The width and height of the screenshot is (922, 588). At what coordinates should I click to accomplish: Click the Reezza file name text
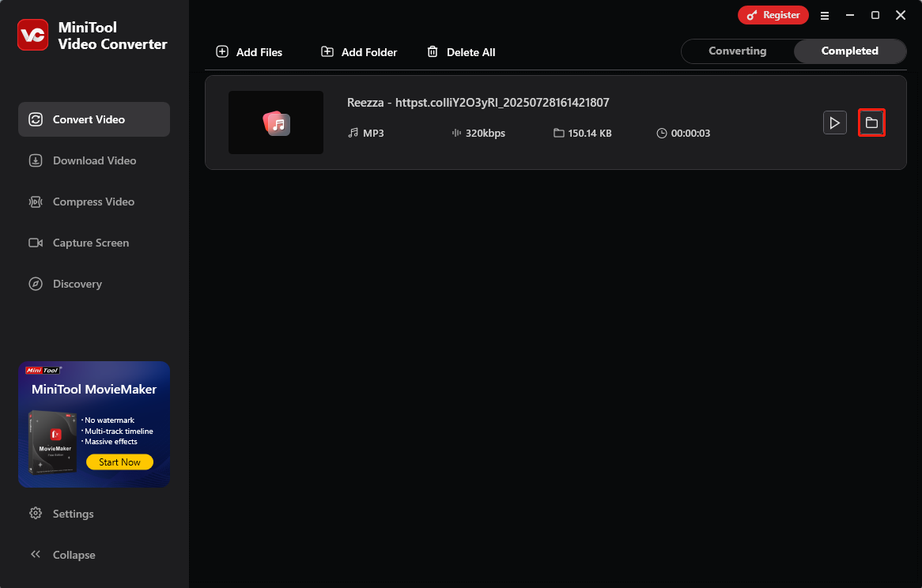tap(478, 103)
